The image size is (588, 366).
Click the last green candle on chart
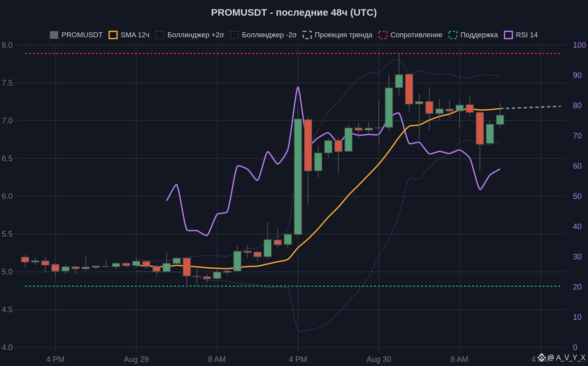(x=500, y=120)
